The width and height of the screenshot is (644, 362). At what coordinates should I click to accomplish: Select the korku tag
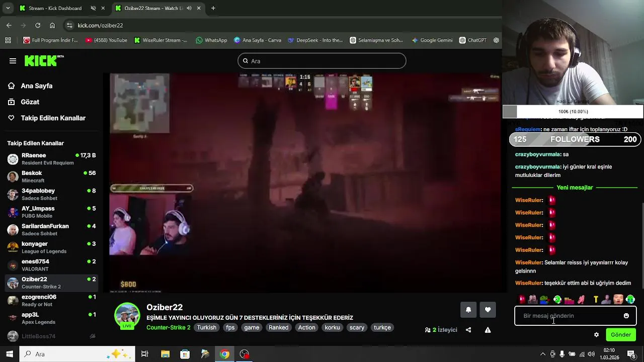pos(332,327)
